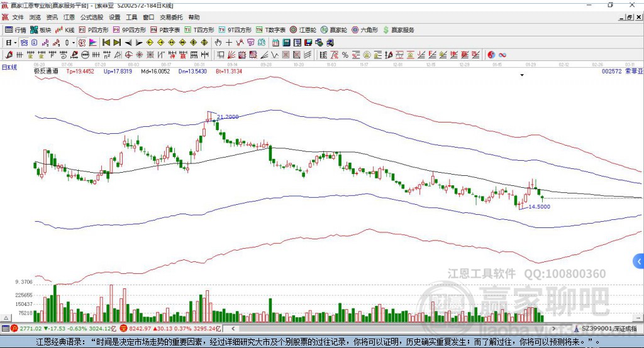Screen dimensions: 644x348
Task: Open the calculator icon
Action: 286,43
